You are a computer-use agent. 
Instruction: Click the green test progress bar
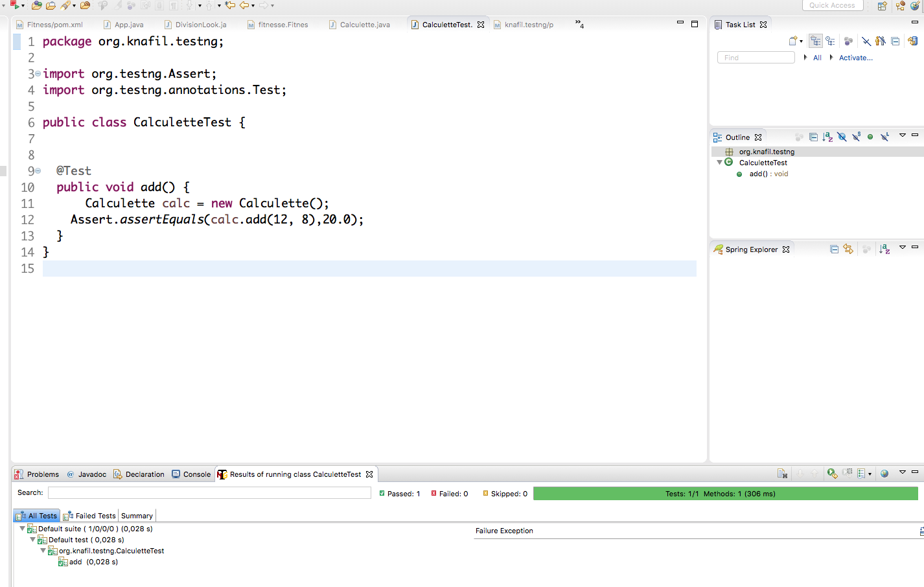coord(726,494)
